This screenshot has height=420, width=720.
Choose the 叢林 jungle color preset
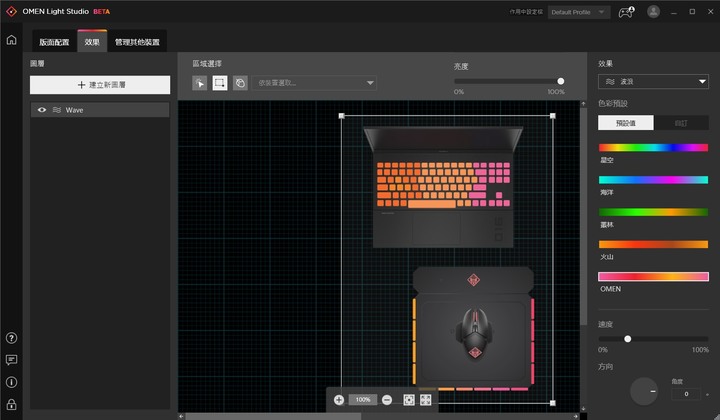653,212
